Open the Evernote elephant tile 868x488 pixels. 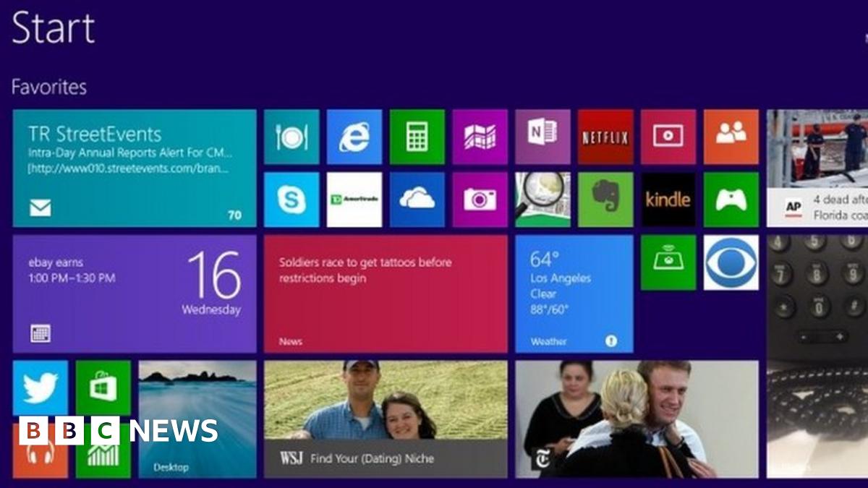click(x=605, y=200)
